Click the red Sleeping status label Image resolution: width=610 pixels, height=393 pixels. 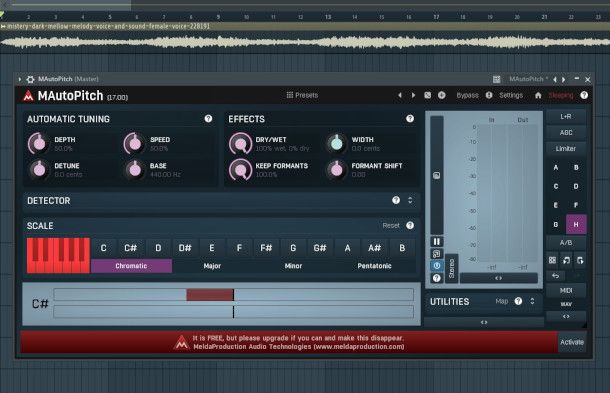(561, 95)
